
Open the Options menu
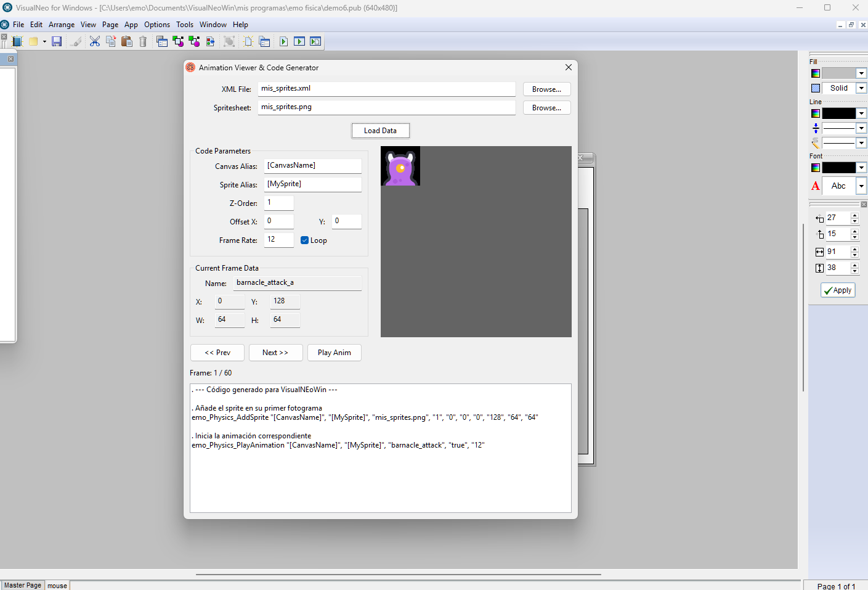coord(157,25)
